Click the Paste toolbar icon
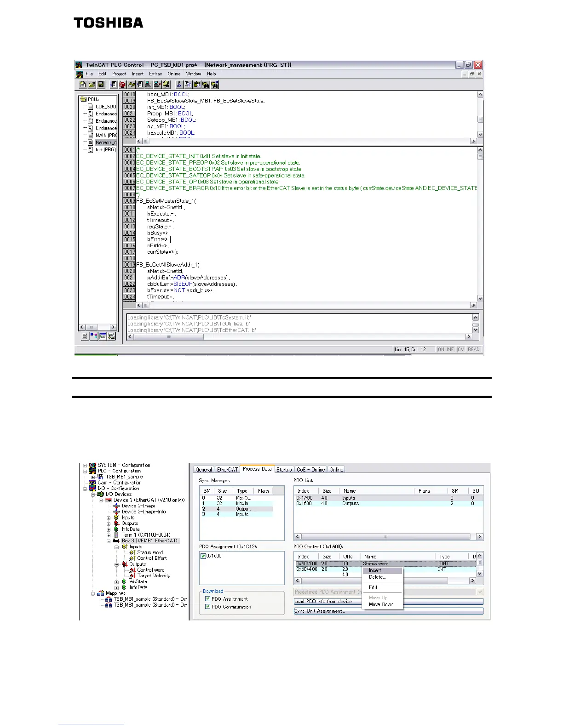The width and height of the screenshot is (563, 728). (x=197, y=85)
